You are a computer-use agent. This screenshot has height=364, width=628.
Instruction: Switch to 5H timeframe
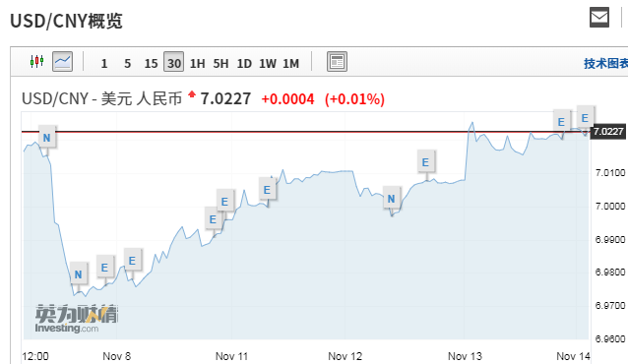[220, 63]
